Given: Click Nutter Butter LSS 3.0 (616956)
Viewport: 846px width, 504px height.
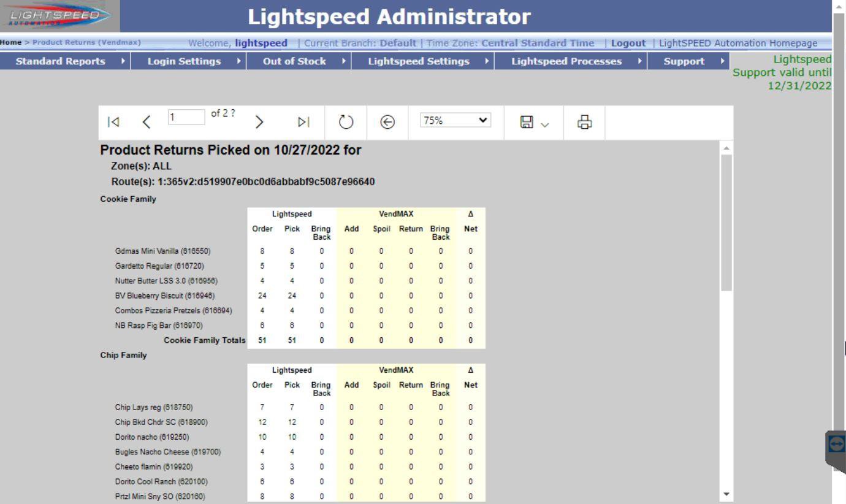Looking at the screenshot, I should [166, 281].
